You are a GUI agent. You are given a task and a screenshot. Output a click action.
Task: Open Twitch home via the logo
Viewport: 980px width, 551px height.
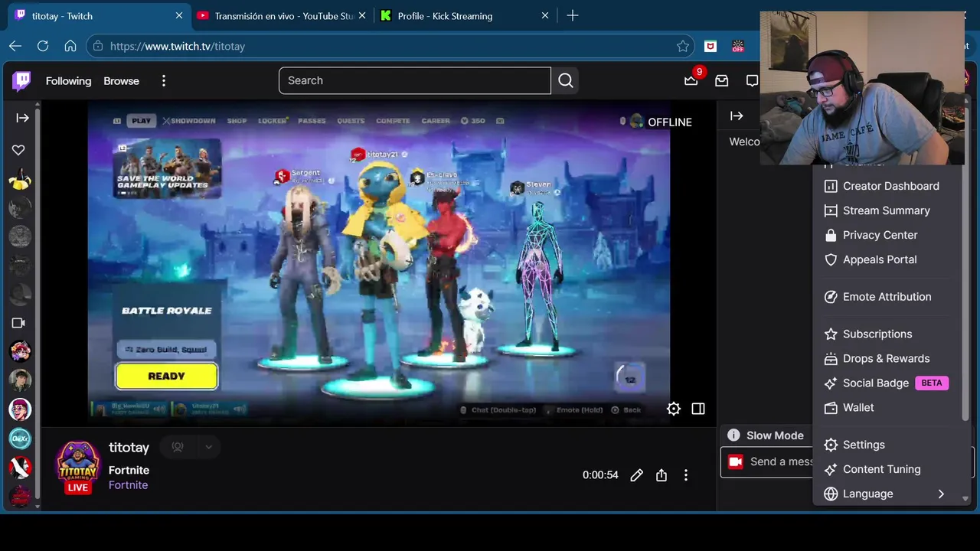point(21,80)
